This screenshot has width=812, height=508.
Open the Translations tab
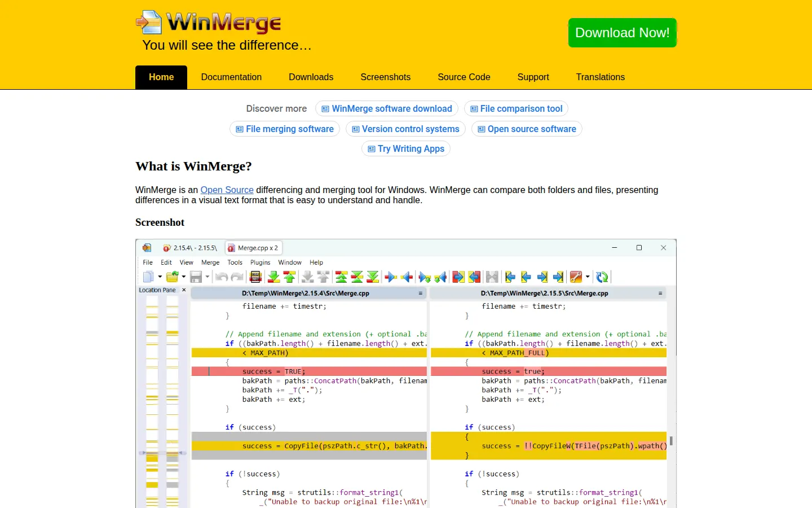[x=601, y=77]
